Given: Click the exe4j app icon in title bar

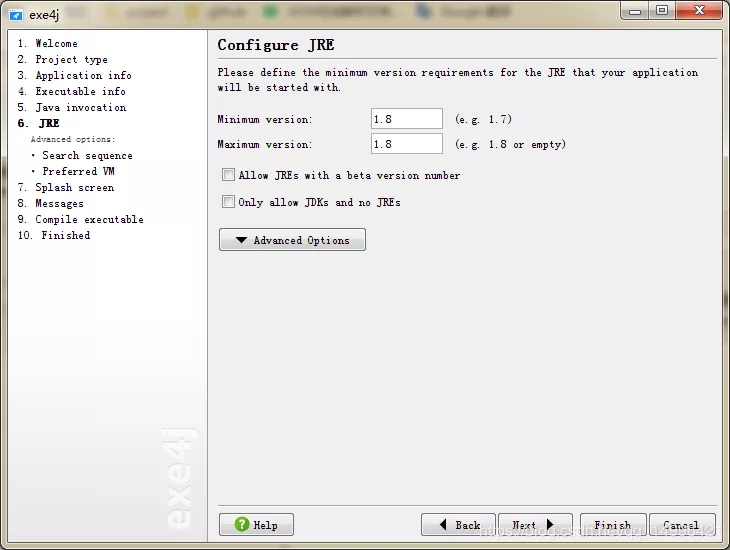Looking at the screenshot, I should [x=15, y=15].
